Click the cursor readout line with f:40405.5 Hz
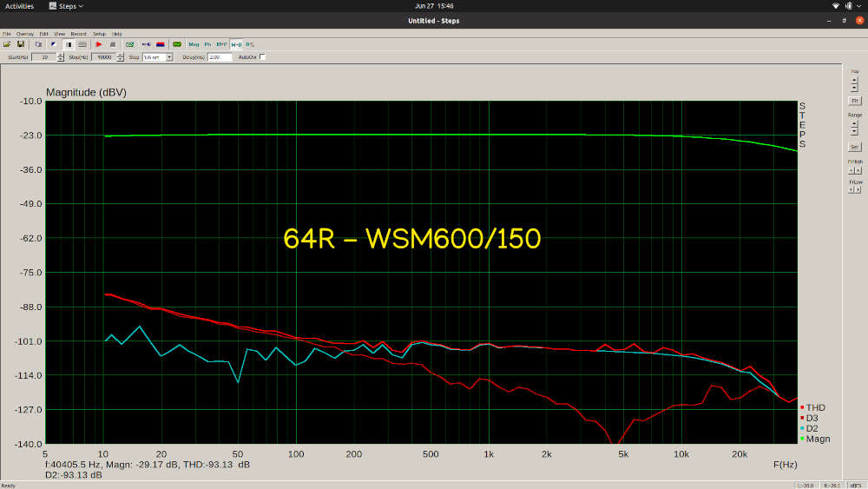The height and width of the screenshot is (489, 868). [148, 465]
